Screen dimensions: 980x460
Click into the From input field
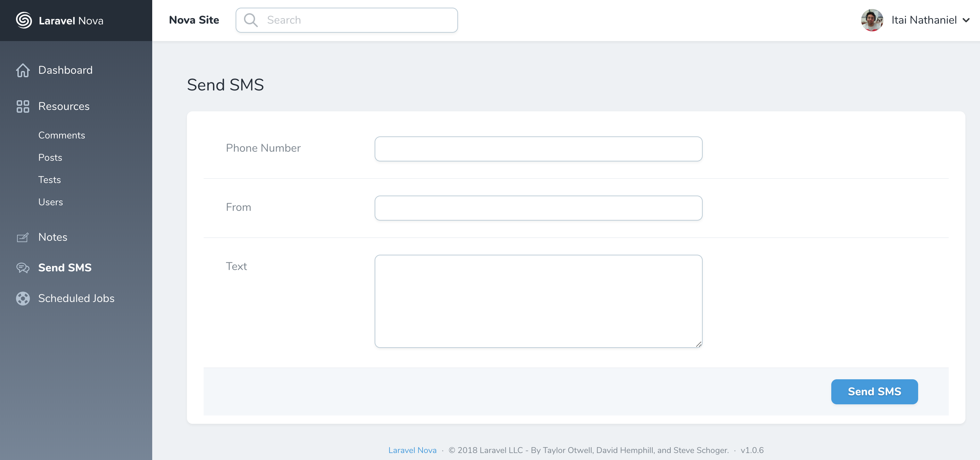pyautogui.click(x=538, y=208)
